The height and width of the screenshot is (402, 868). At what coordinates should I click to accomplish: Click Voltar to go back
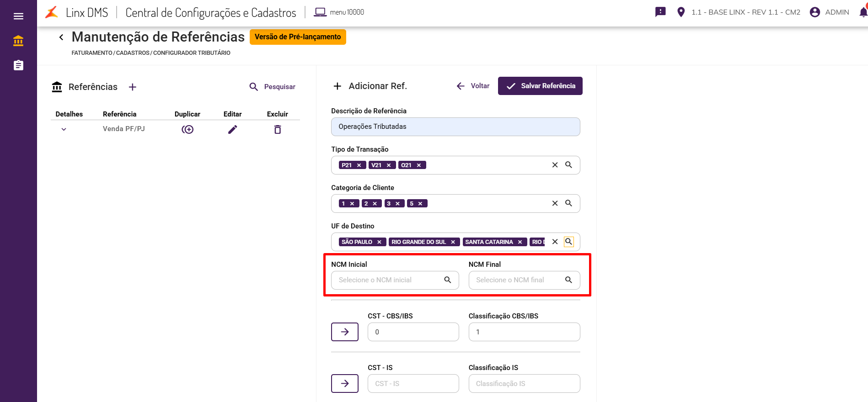click(x=473, y=86)
